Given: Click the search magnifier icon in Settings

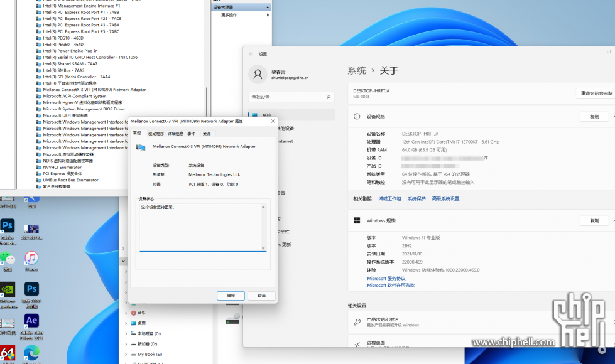Looking at the screenshot, I should click(329, 97).
